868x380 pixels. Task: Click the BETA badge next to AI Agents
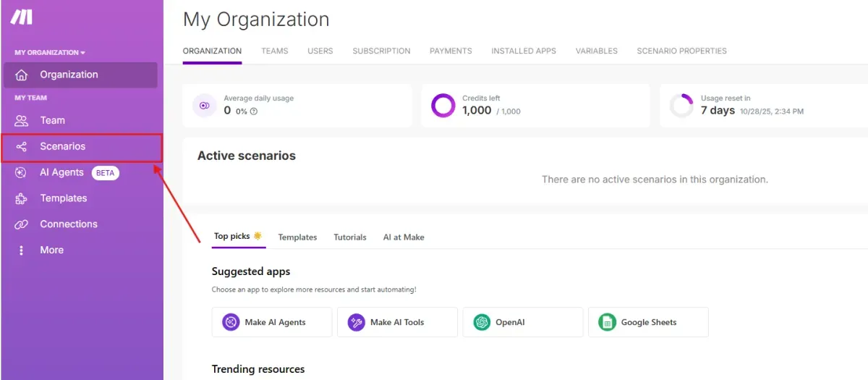(x=106, y=173)
